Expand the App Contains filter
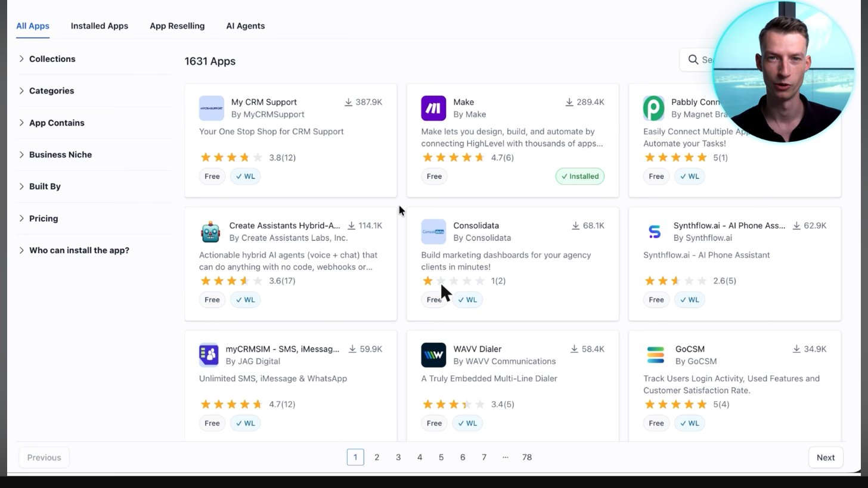 [x=95, y=123]
